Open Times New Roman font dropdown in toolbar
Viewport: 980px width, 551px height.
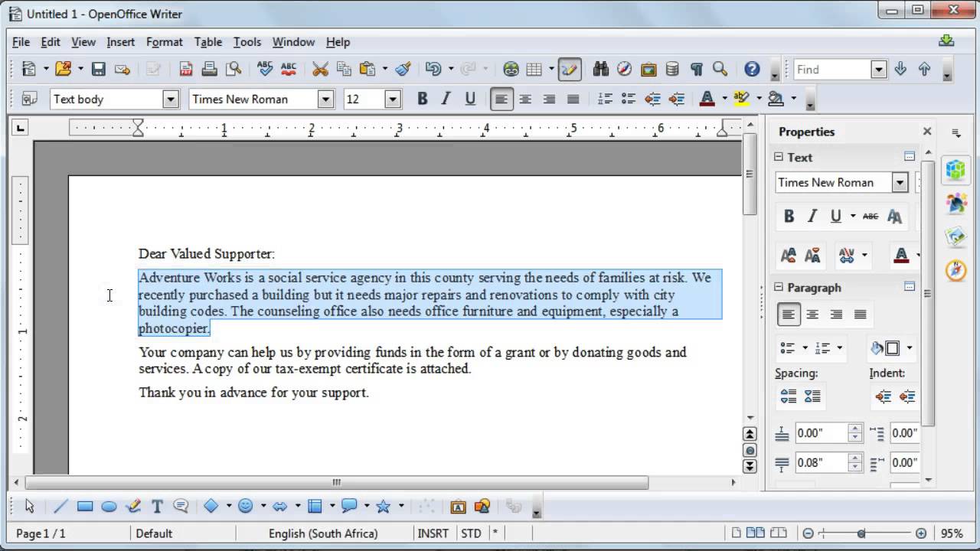[x=326, y=99]
